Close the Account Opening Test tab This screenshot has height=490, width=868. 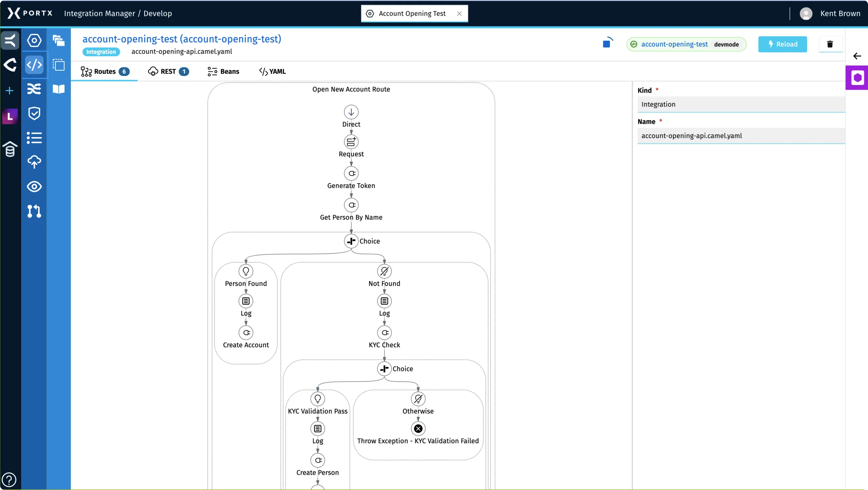click(x=459, y=14)
